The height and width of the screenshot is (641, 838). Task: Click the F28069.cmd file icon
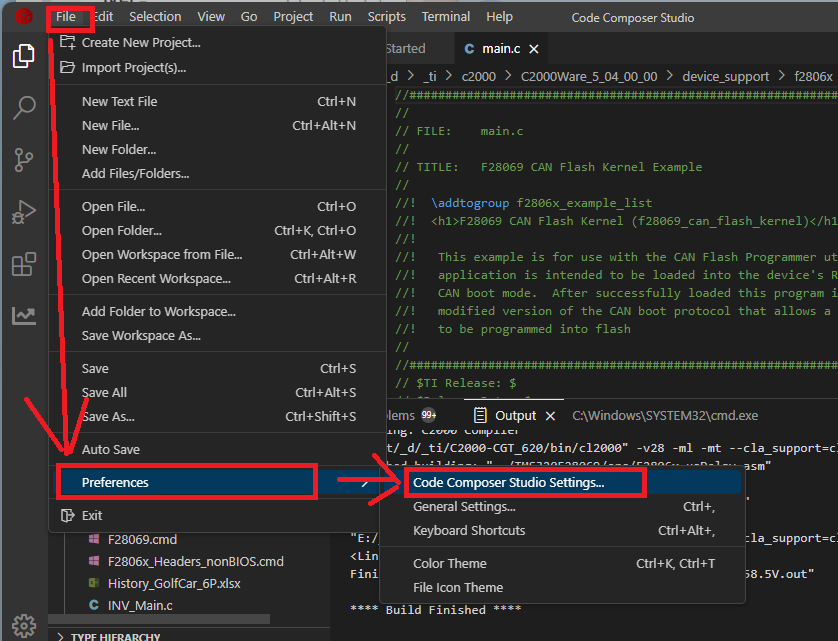pyautogui.click(x=94, y=539)
